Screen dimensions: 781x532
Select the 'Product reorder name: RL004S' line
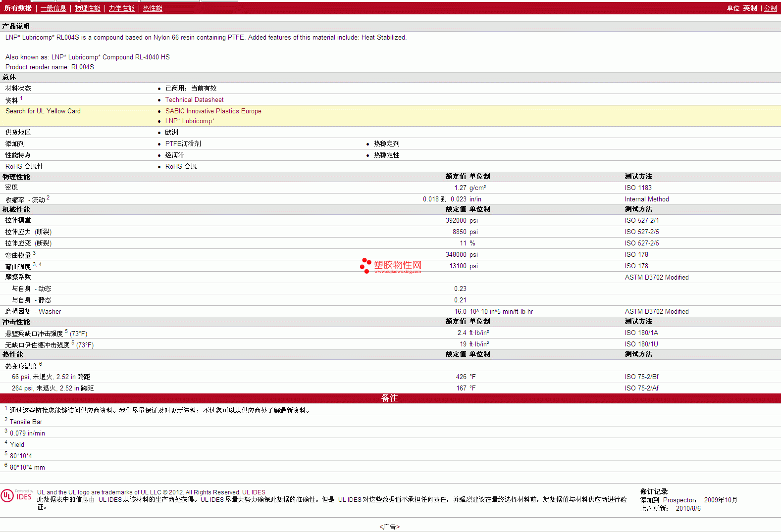point(50,67)
